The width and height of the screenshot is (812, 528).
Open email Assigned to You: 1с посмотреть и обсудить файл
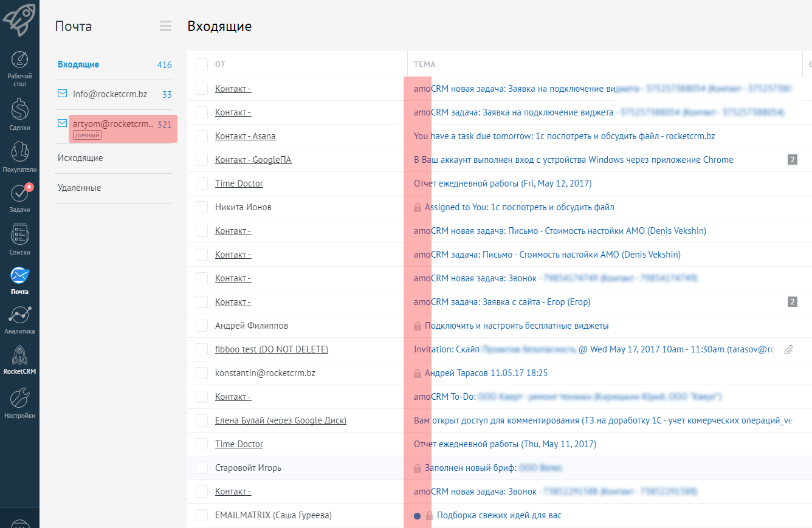tap(520, 207)
